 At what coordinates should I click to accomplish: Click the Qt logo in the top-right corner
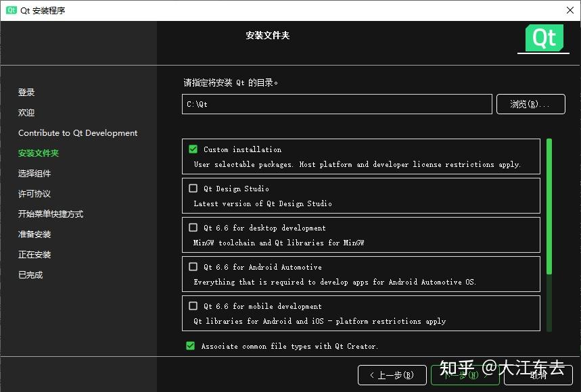click(x=543, y=39)
